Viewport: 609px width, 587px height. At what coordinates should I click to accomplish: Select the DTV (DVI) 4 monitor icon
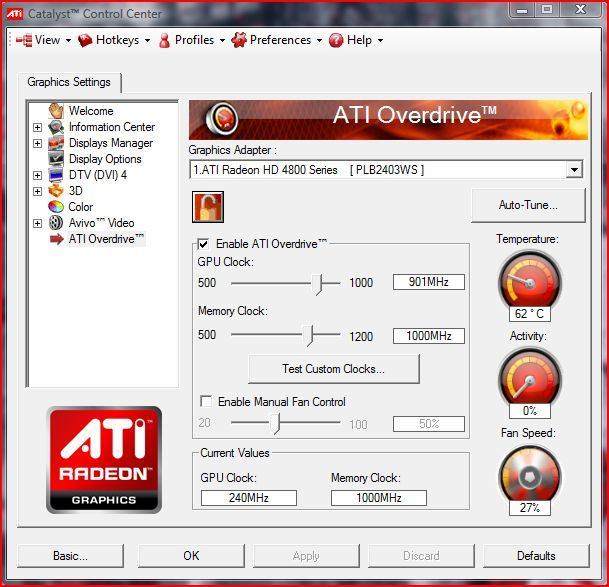pos(56,175)
